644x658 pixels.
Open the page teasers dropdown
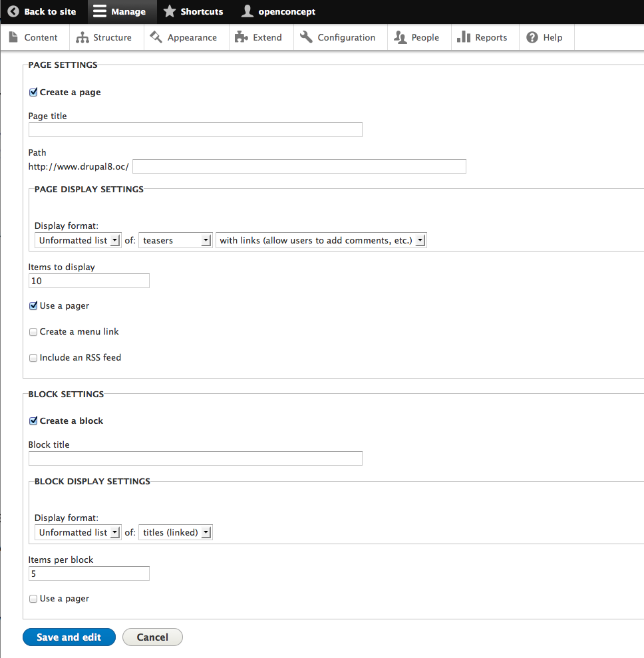tap(176, 240)
